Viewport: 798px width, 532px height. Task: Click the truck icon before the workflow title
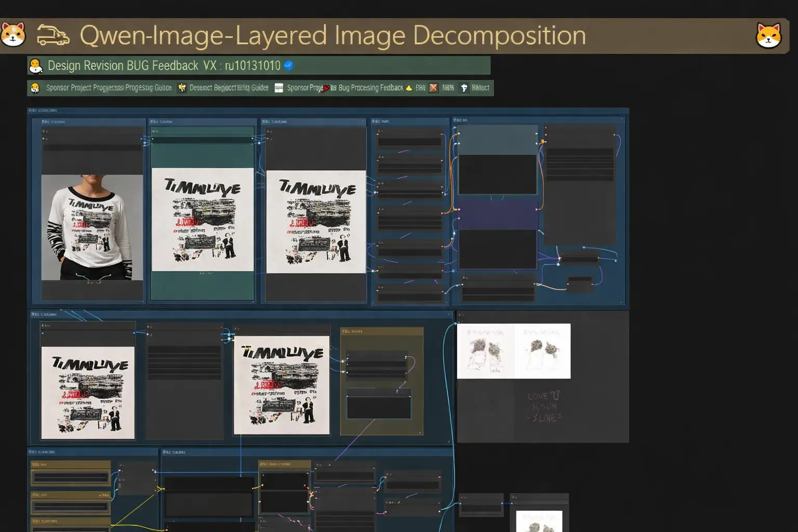pyautogui.click(x=52, y=35)
